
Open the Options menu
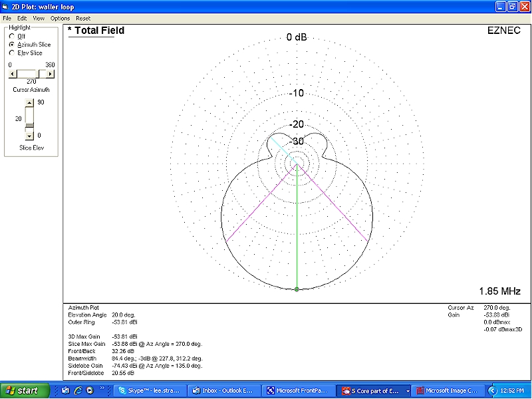point(60,18)
